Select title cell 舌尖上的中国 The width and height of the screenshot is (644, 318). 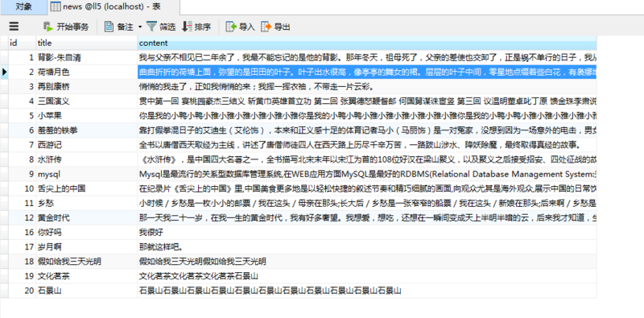click(87, 188)
